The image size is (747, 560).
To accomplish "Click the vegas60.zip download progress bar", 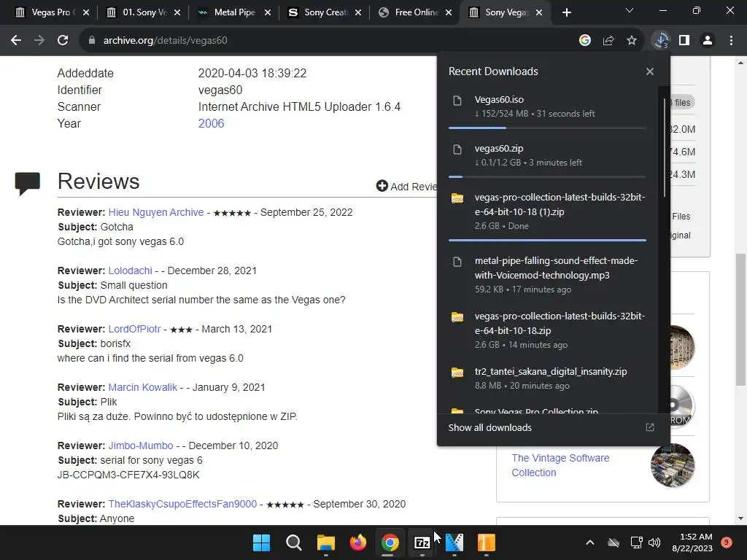I will [x=547, y=176].
